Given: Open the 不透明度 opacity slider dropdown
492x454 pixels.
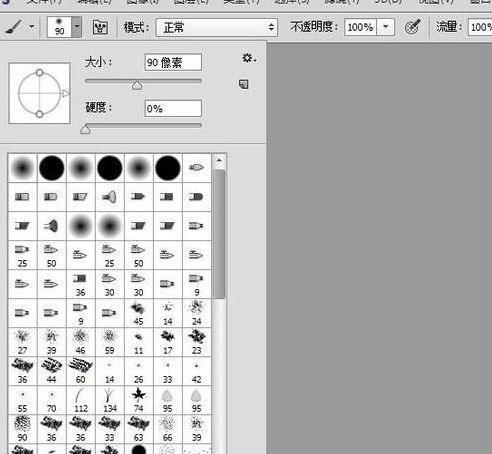Looking at the screenshot, I should point(386,27).
